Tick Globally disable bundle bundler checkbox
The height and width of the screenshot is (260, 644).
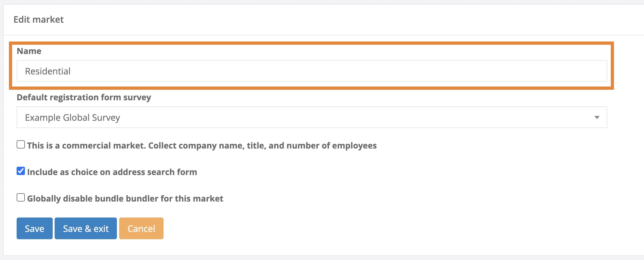coord(21,198)
